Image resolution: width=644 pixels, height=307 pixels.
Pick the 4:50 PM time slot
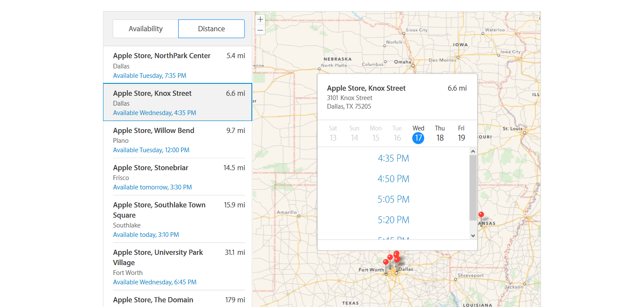click(x=393, y=179)
